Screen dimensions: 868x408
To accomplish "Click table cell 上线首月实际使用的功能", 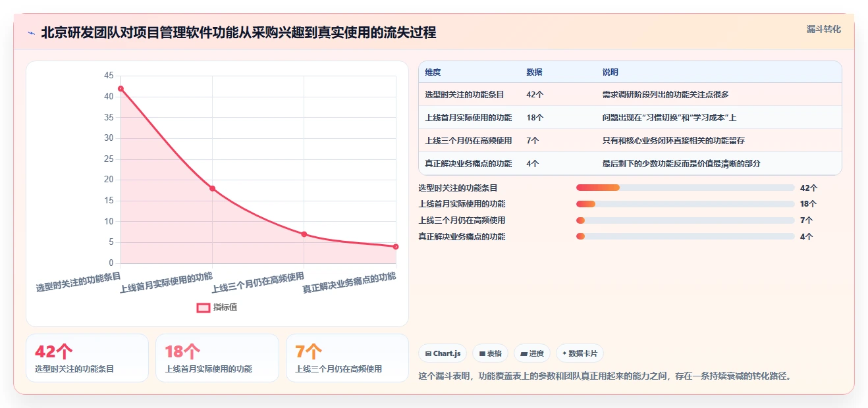I will point(468,118).
